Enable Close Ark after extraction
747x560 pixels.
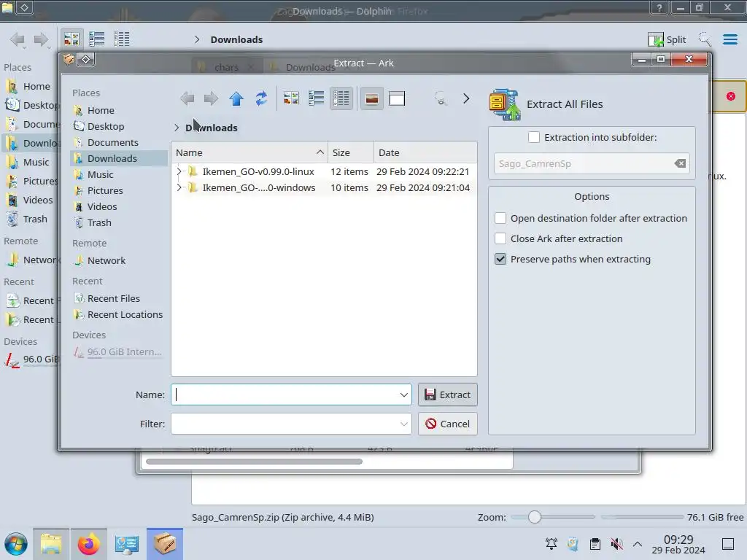pos(500,238)
